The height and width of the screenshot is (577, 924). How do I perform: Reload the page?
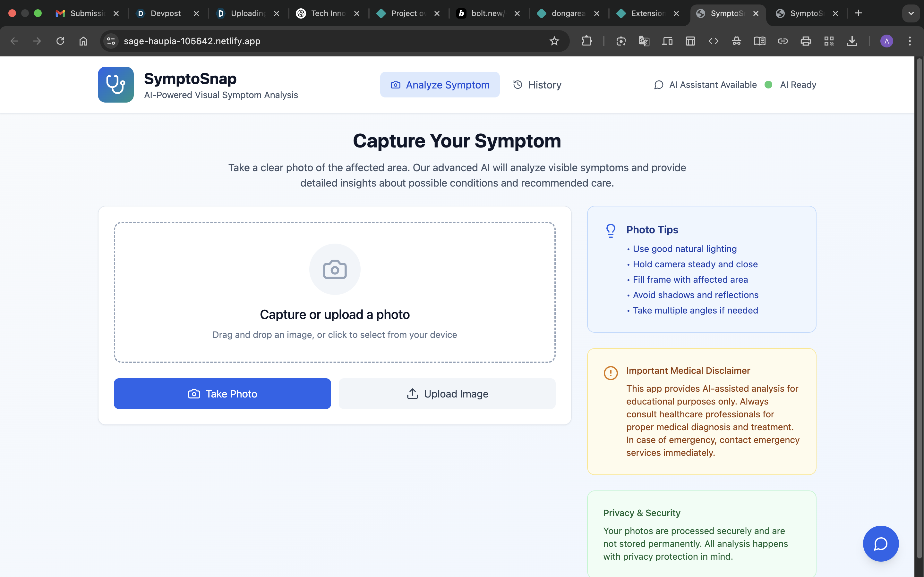coord(60,41)
